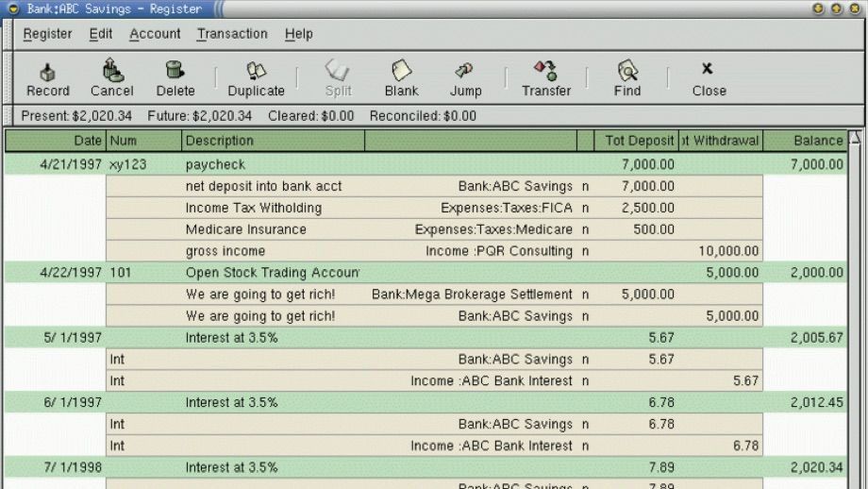This screenshot has height=489, width=868.
Task: Toggle reconcile flag 'n' on FICA split
Action: (585, 209)
